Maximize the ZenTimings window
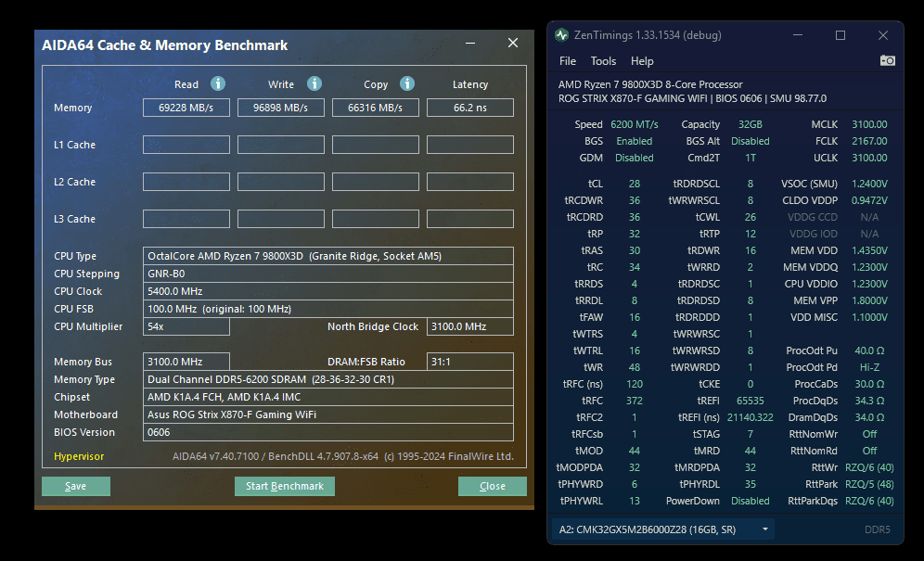The width and height of the screenshot is (924, 561). point(841,35)
